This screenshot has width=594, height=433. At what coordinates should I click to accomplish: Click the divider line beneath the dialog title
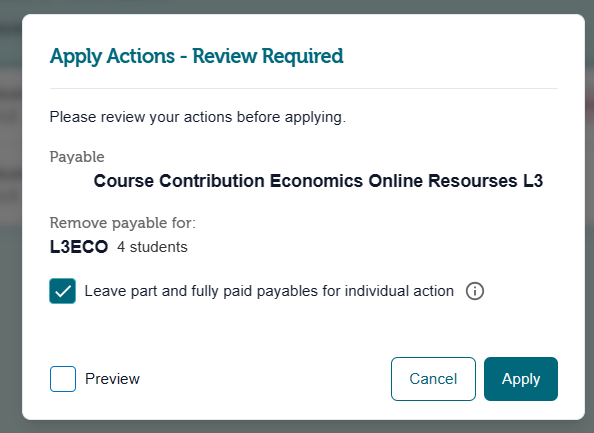click(x=304, y=89)
